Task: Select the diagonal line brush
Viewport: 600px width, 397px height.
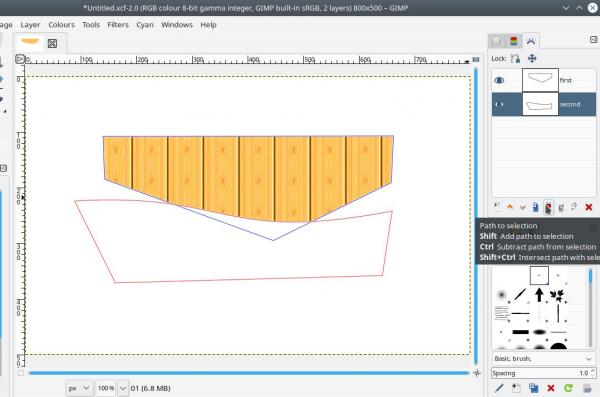Action: coord(520,294)
